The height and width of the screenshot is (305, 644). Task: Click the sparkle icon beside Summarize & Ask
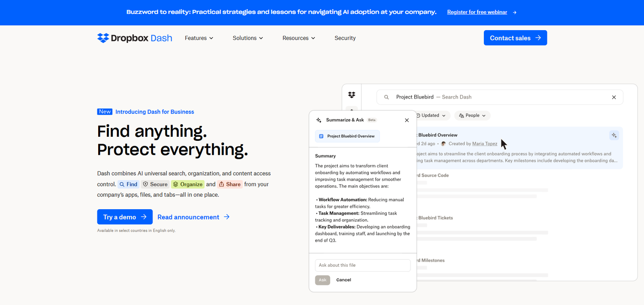click(x=319, y=120)
